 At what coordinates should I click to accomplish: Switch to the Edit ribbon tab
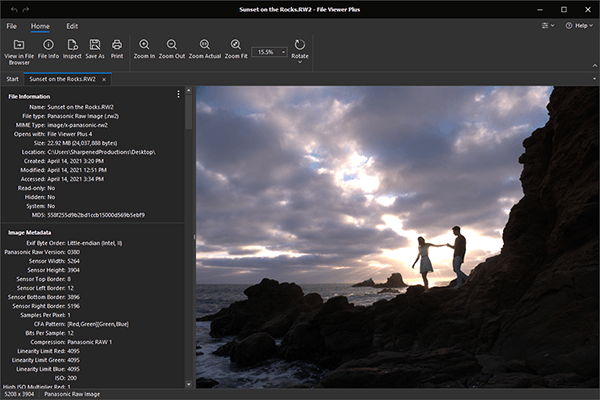pos(72,26)
